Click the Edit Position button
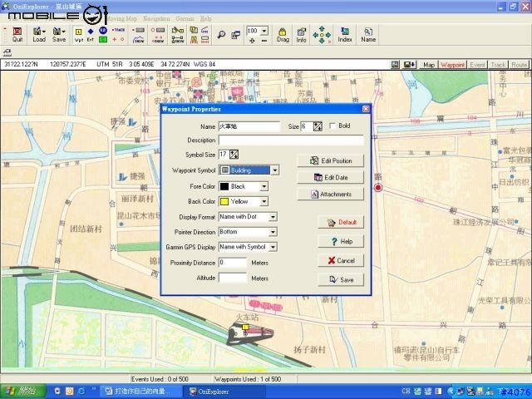 (x=330, y=160)
